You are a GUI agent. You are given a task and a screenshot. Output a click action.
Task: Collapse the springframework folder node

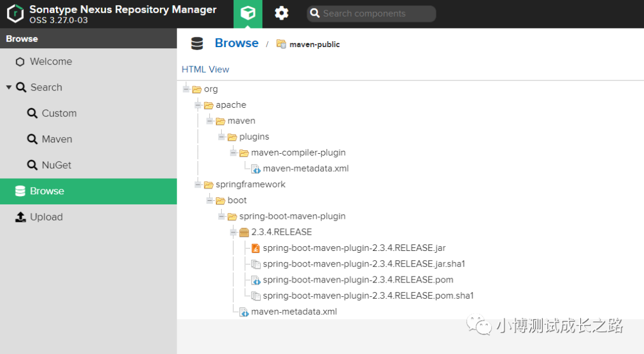(x=198, y=185)
